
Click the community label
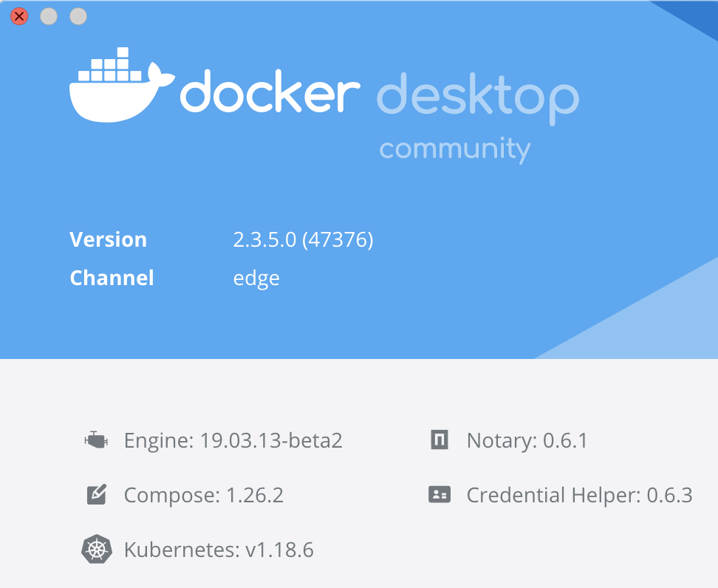455,149
